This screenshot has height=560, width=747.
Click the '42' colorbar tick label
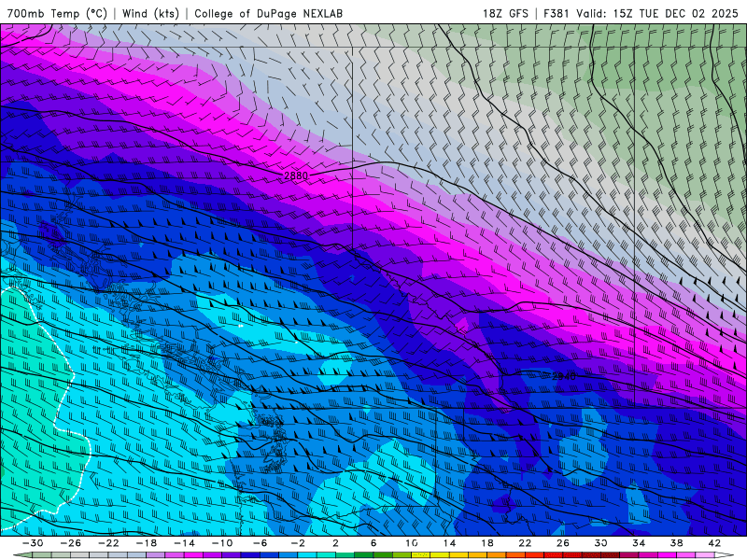click(x=714, y=543)
